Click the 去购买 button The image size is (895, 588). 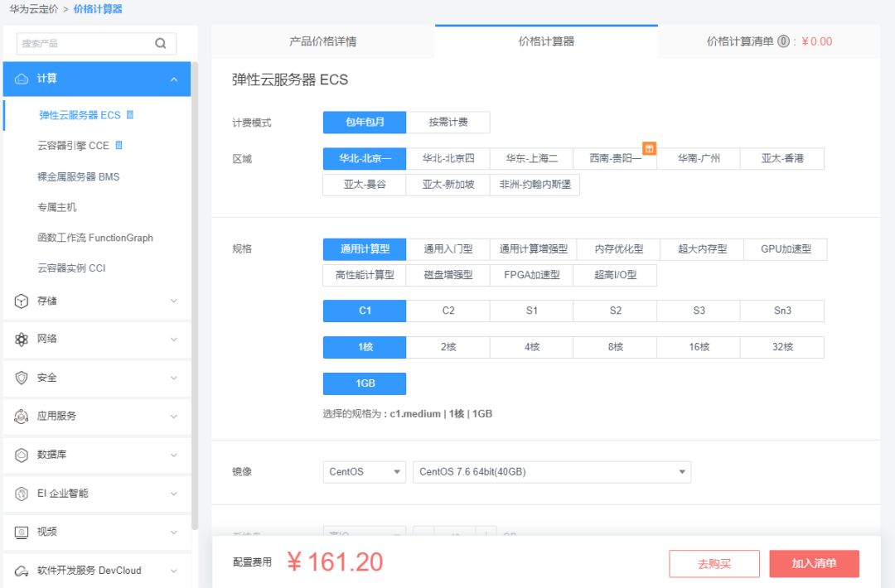pos(714,563)
